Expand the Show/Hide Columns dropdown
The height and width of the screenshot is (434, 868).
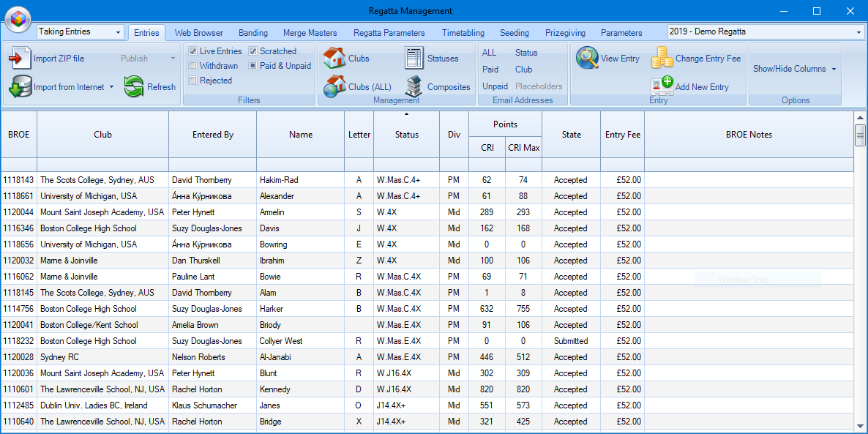[833, 69]
